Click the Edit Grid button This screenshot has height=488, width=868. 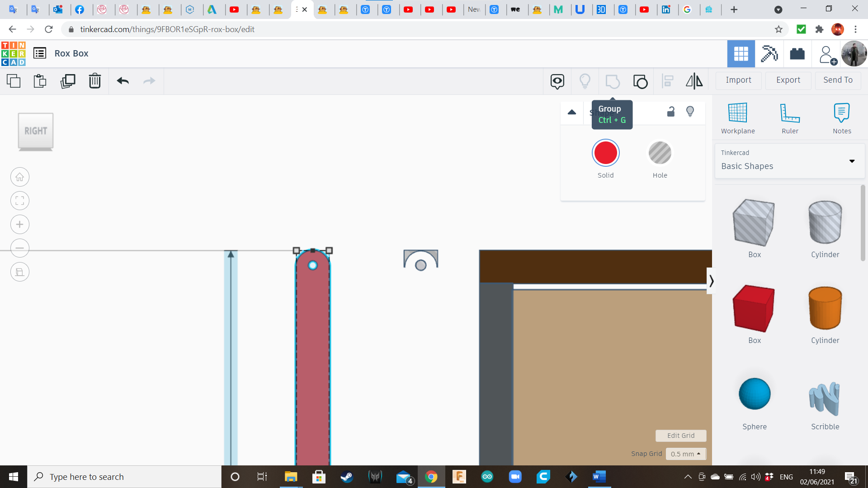point(681,436)
